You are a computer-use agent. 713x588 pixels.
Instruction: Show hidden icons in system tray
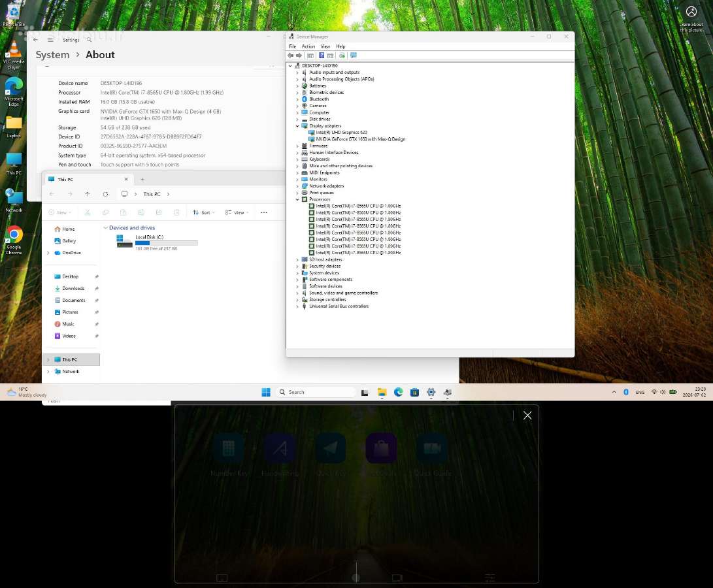[614, 392]
